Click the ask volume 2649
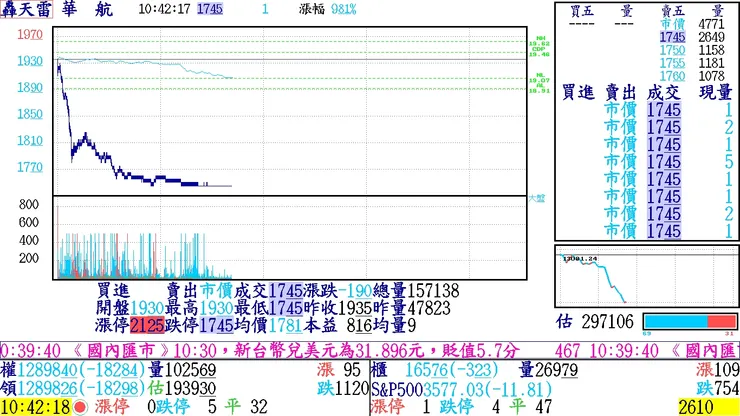Screen dimensions: 740x416 click(x=711, y=37)
